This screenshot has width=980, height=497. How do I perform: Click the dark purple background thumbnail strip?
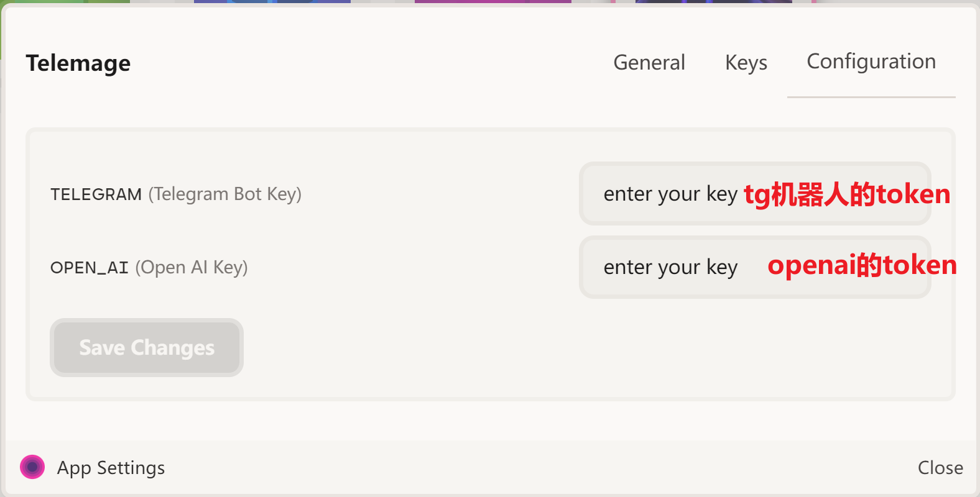click(714, 2)
